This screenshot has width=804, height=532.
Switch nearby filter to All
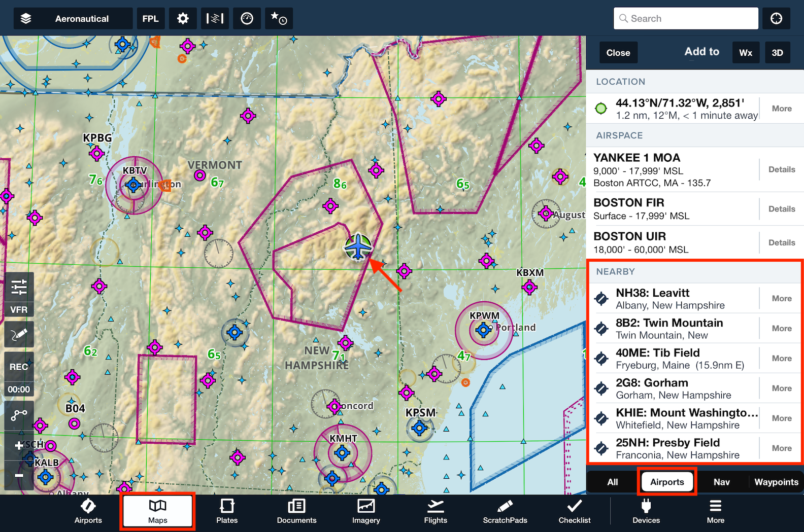click(613, 482)
